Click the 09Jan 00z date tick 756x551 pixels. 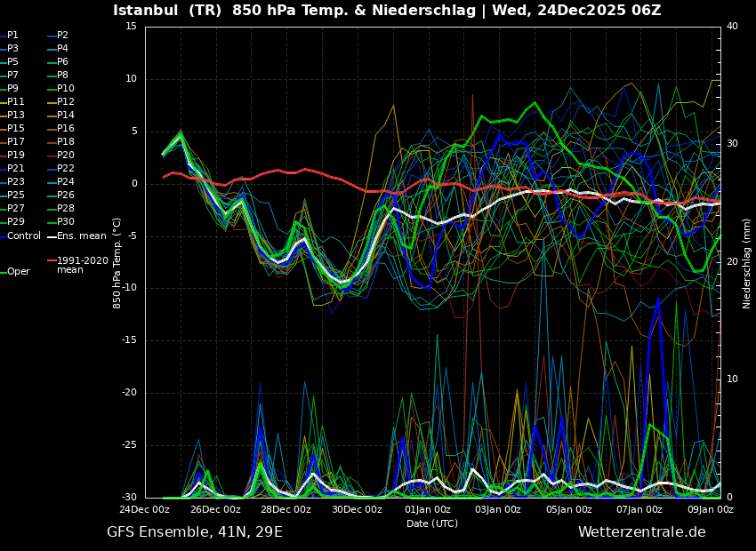tap(710, 509)
